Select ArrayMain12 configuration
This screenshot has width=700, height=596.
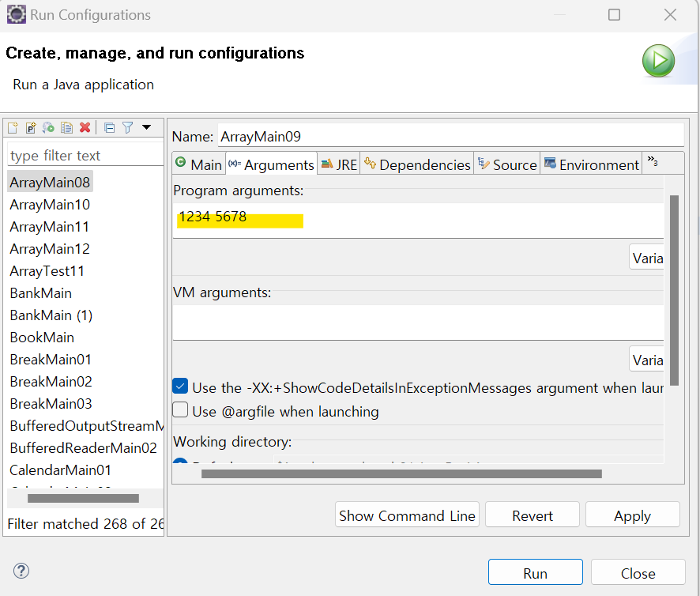point(50,248)
